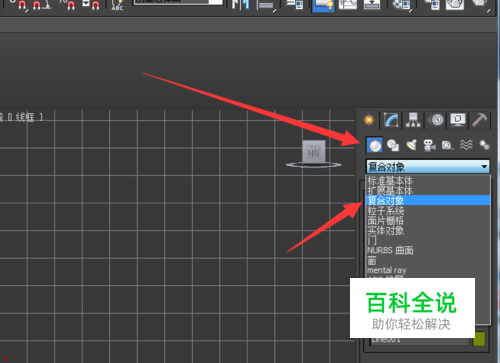Select the HU box object in viewport

pos(314,152)
